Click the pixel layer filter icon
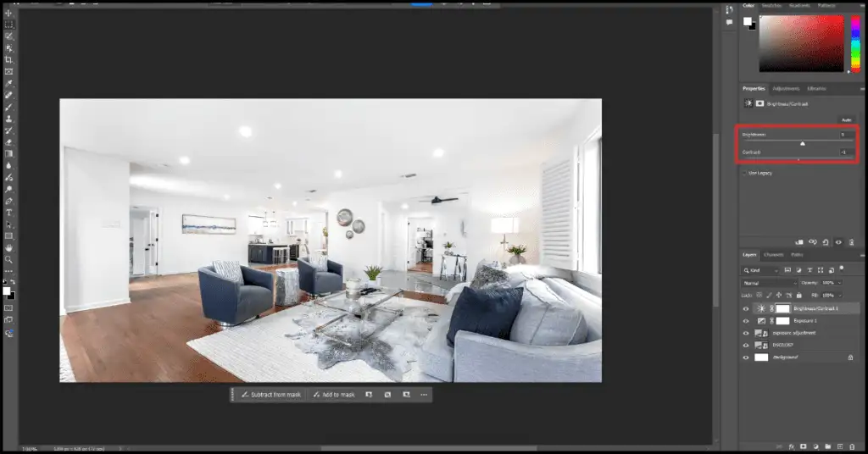The image size is (868, 454). click(x=787, y=270)
